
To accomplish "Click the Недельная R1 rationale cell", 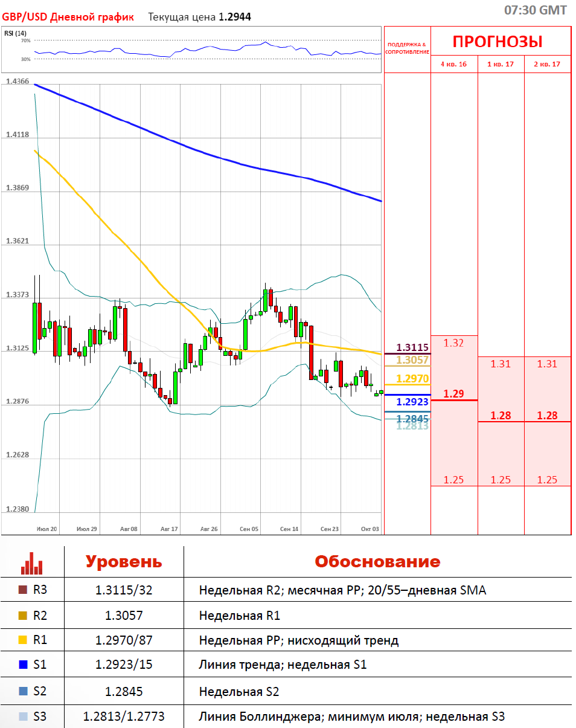I will click(240, 616).
